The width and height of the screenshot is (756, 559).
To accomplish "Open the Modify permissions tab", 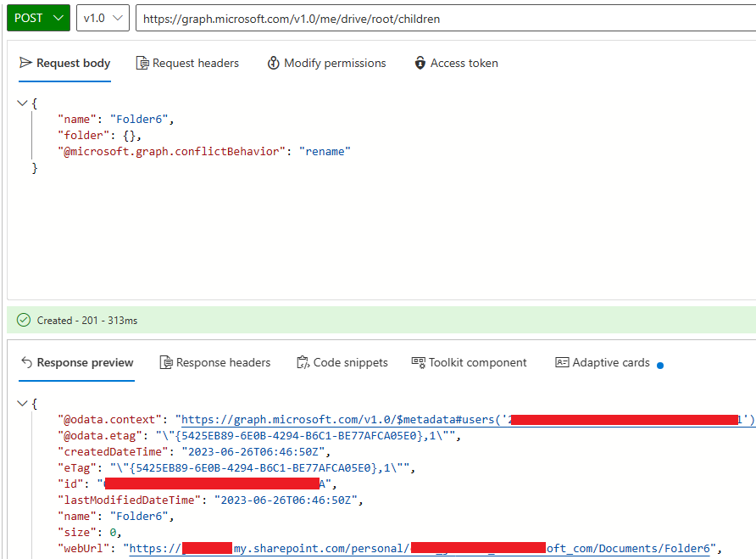I will (327, 64).
